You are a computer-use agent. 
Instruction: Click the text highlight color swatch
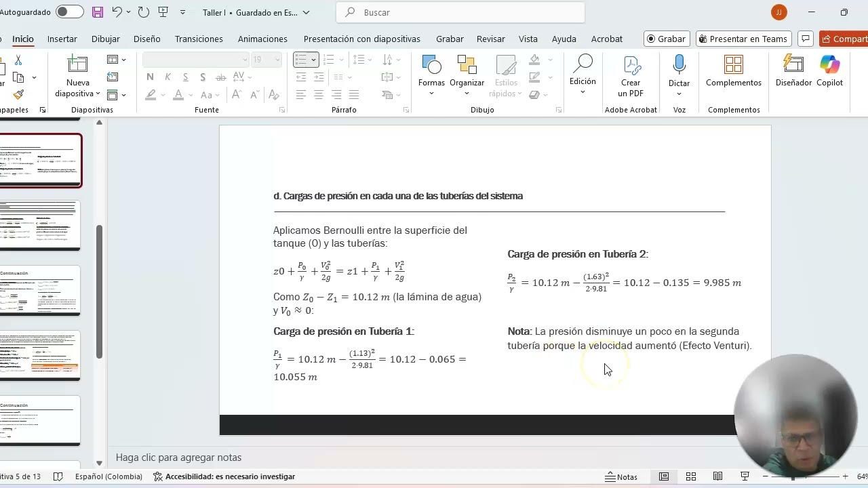click(x=151, y=95)
